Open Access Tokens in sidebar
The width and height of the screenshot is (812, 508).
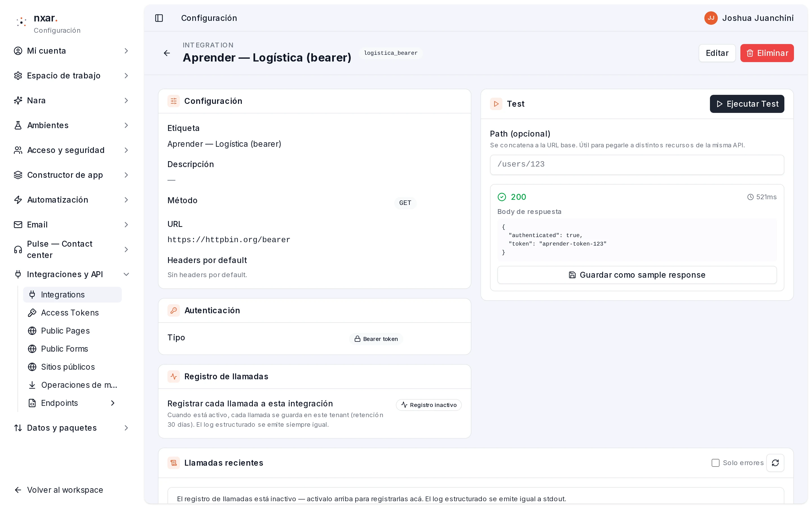click(72, 313)
